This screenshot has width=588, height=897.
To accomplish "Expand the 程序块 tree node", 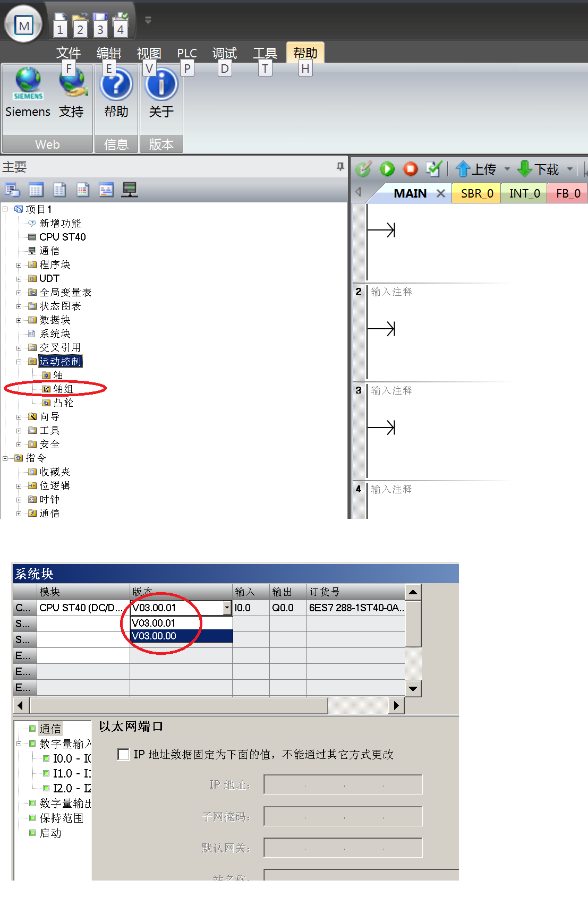I will (19, 265).
